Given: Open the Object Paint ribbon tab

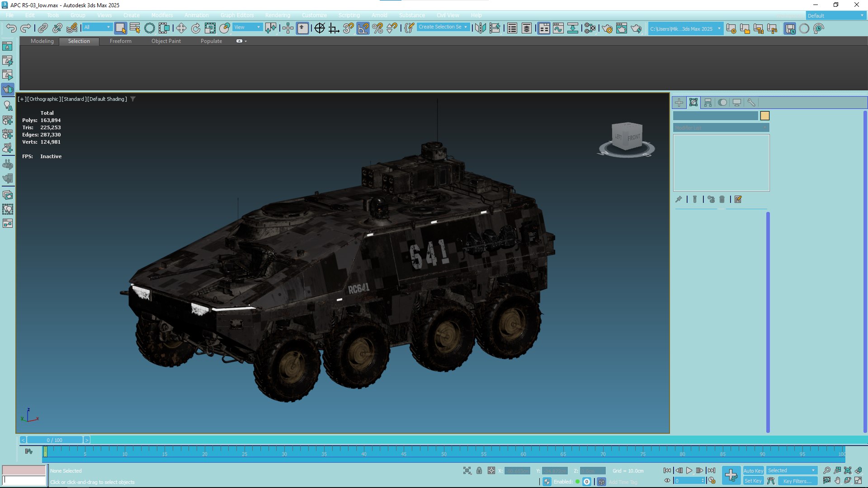Looking at the screenshot, I should [x=166, y=41].
